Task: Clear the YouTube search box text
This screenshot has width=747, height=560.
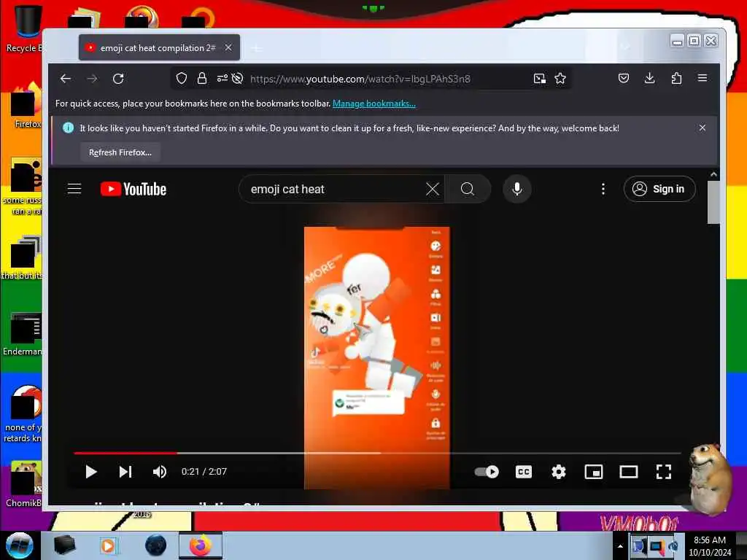Action: [433, 189]
